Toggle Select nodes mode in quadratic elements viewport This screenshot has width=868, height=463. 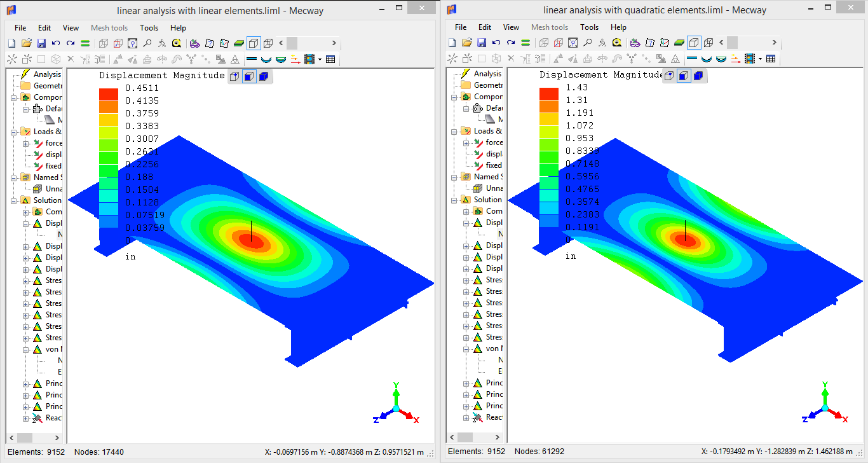point(669,76)
